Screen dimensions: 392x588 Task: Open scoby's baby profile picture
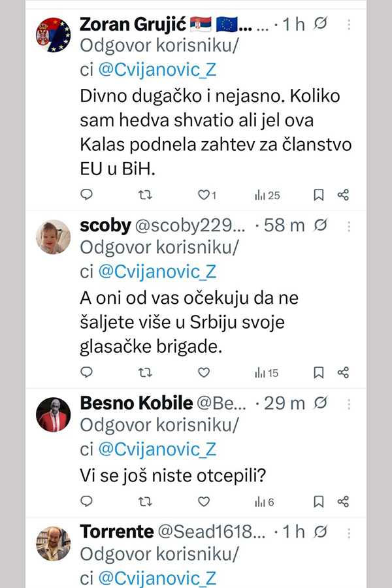(x=53, y=237)
